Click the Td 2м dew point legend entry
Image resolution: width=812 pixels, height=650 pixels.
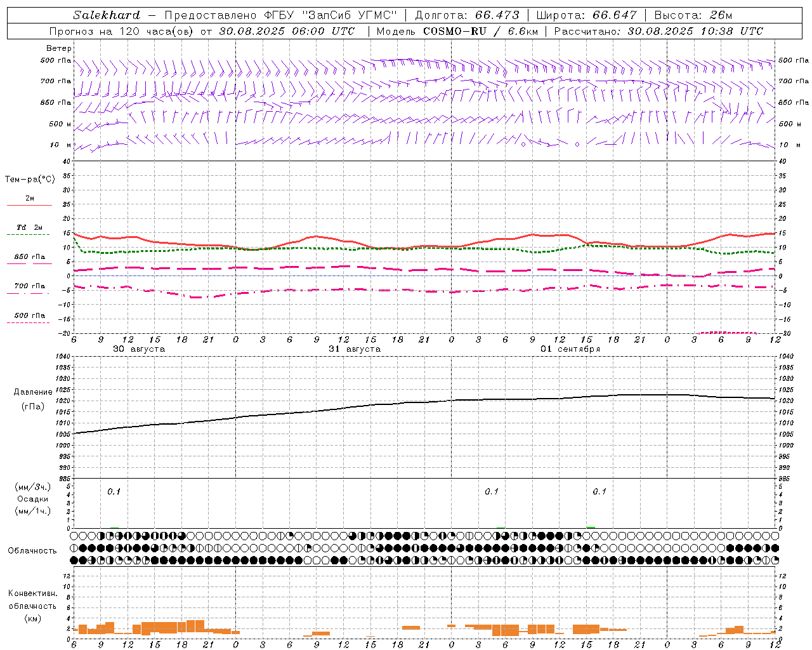[x=30, y=227]
